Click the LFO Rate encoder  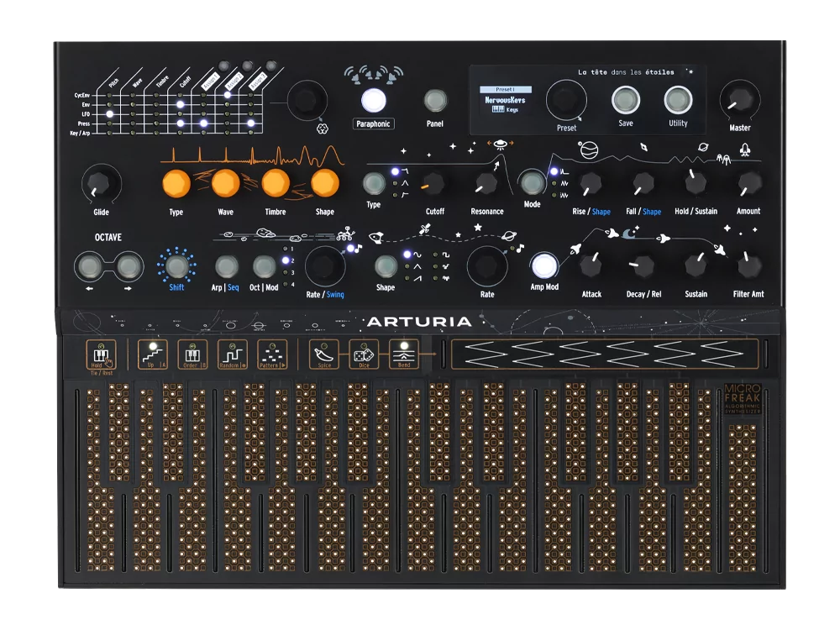coord(487,266)
